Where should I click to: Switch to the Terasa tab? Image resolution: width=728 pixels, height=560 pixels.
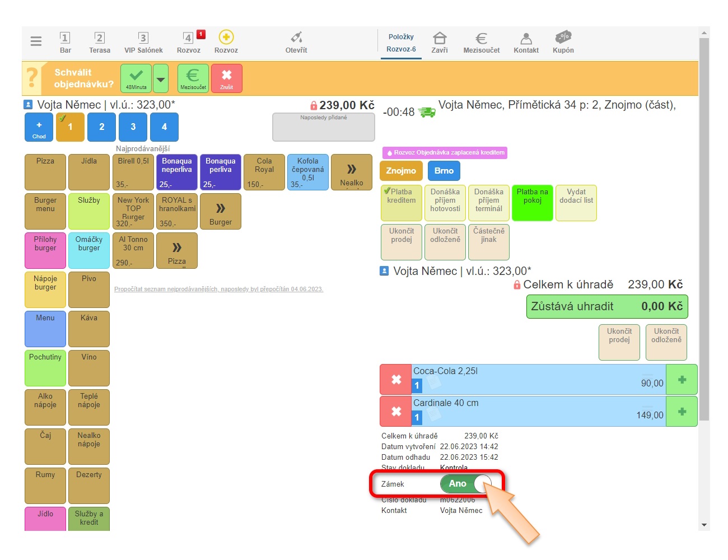[100, 43]
